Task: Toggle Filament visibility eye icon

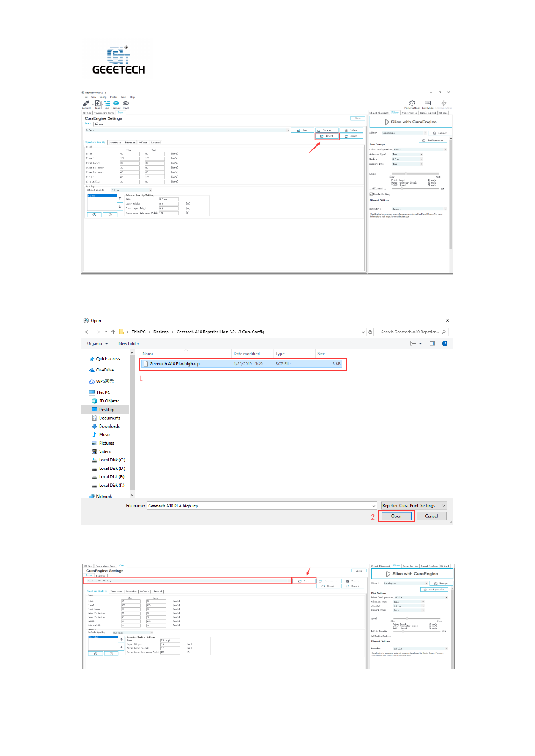Action: pyautogui.click(x=116, y=103)
